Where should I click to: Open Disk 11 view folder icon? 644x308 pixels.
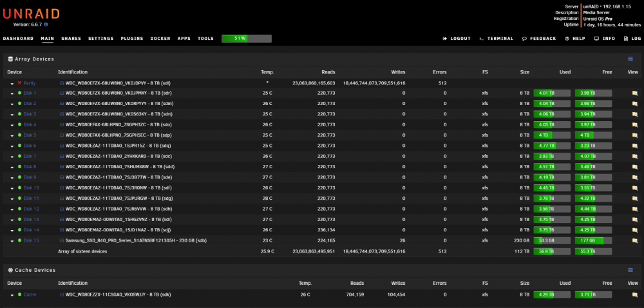pyautogui.click(x=634, y=198)
